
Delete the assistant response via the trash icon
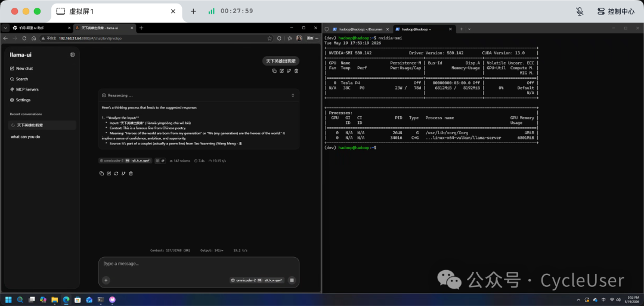131,174
